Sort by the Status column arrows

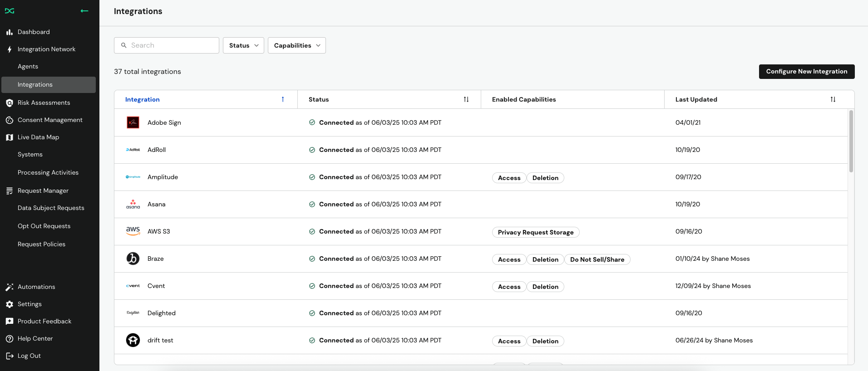click(x=466, y=99)
